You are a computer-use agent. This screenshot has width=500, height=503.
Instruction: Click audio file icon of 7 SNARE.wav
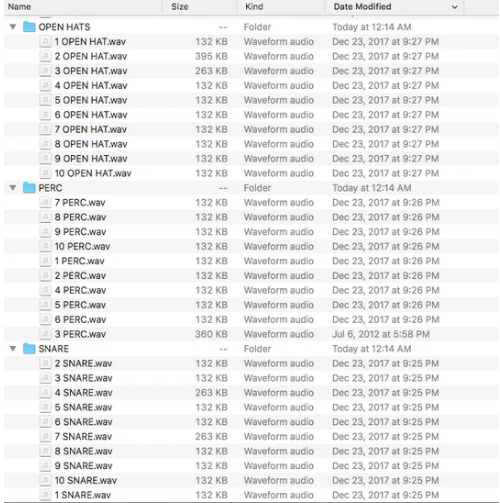click(x=45, y=437)
